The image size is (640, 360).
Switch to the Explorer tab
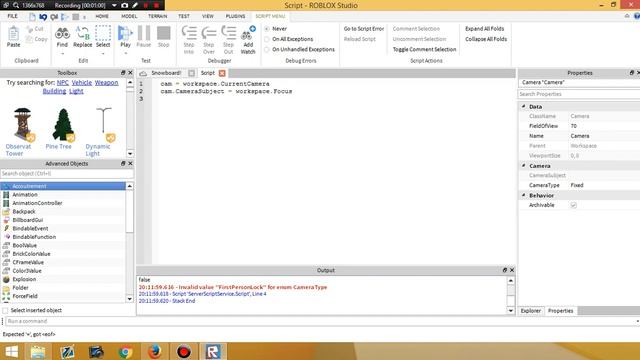531,311
